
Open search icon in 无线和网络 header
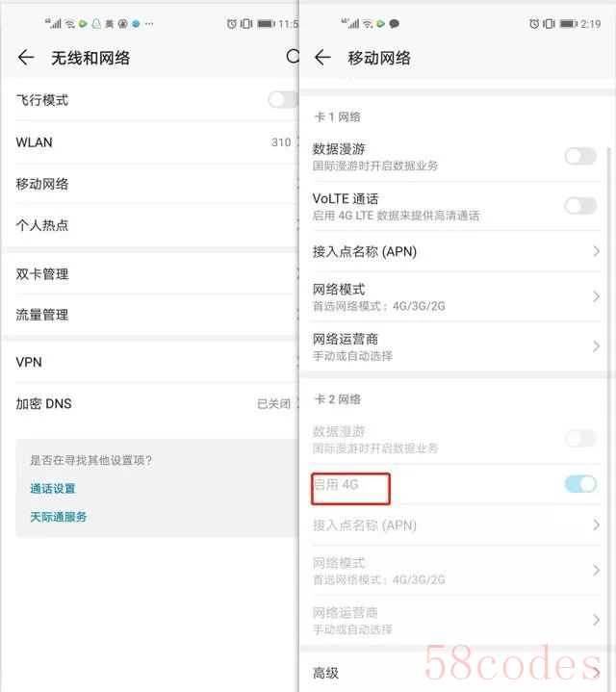293,56
